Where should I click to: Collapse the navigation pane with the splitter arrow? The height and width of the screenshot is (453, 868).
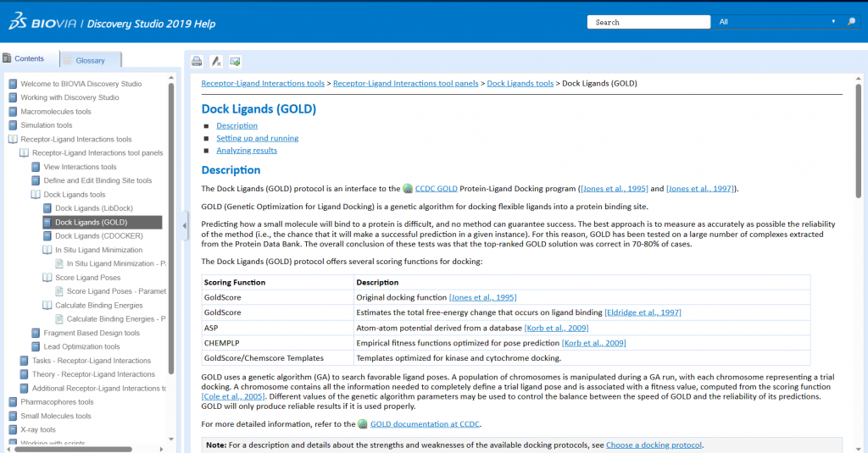click(x=185, y=226)
